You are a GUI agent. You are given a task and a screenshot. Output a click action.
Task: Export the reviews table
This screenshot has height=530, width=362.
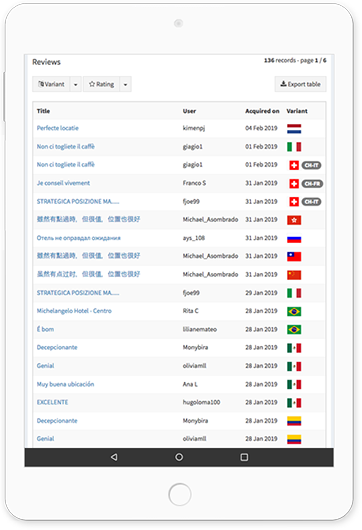pos(300,85)
